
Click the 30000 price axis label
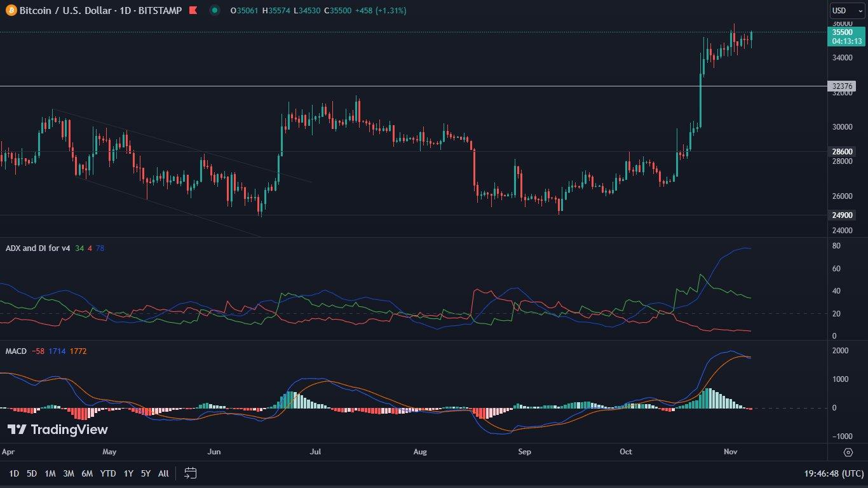coord(842,127)
